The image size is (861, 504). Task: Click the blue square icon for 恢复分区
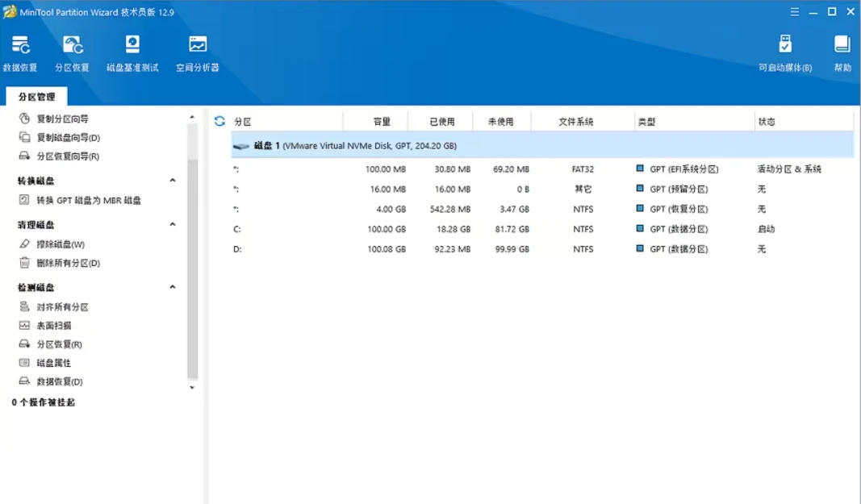(x=640, y=209)
